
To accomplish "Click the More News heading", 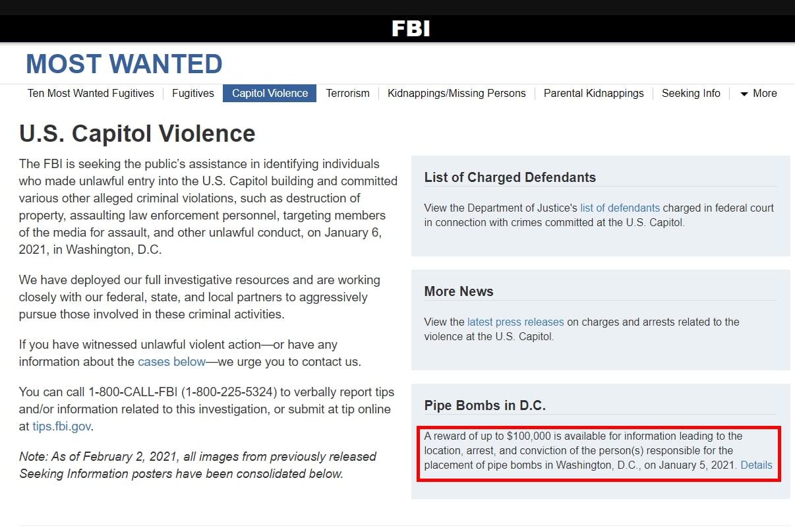I will coord(459,291).
